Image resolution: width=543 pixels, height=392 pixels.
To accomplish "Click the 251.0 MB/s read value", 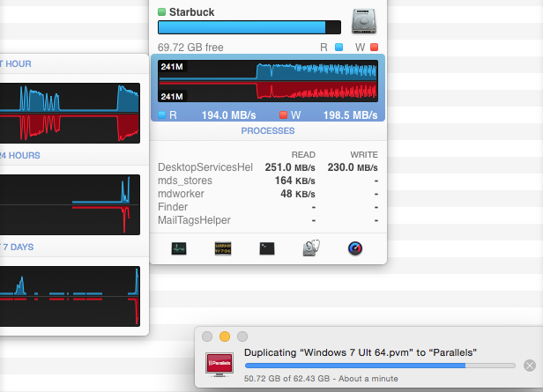I will pyautogui.click(x=290, y=167).
